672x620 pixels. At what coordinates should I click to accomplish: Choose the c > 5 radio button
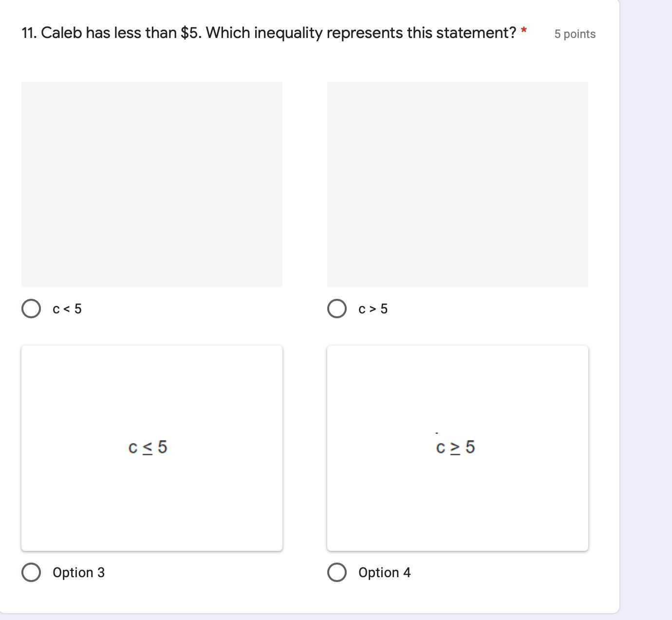point(337,309)
